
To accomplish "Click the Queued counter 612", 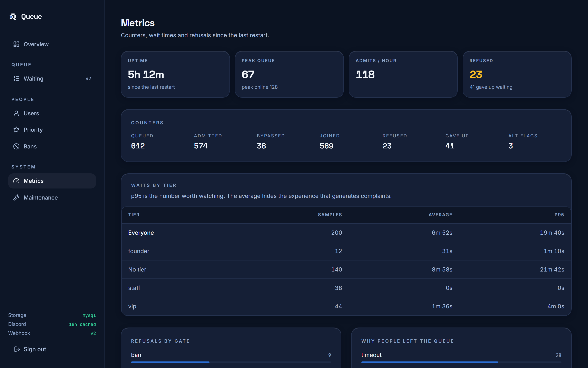I will (x=138, y=146).
